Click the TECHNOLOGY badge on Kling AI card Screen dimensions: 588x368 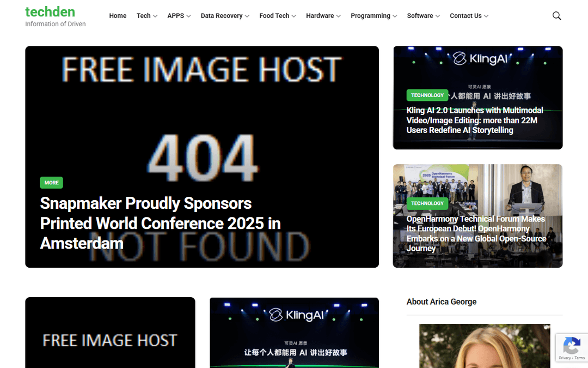[x=427, y=95]
